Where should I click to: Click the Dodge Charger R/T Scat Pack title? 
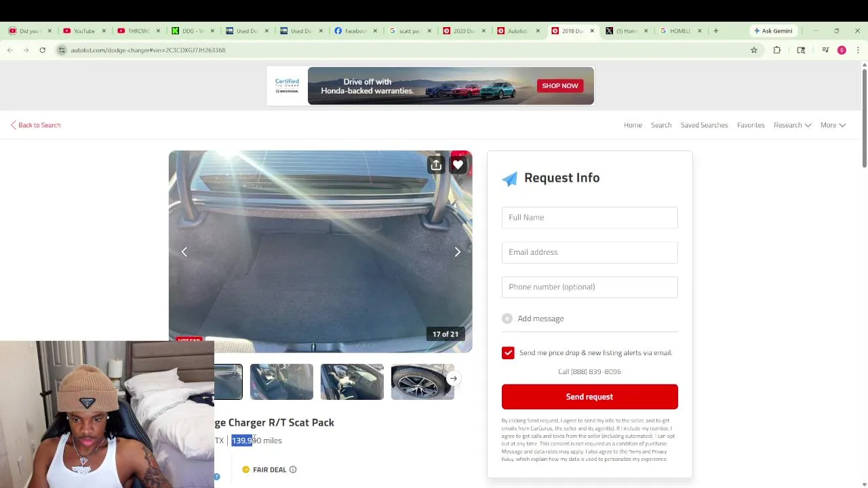[x=274, y=422]
